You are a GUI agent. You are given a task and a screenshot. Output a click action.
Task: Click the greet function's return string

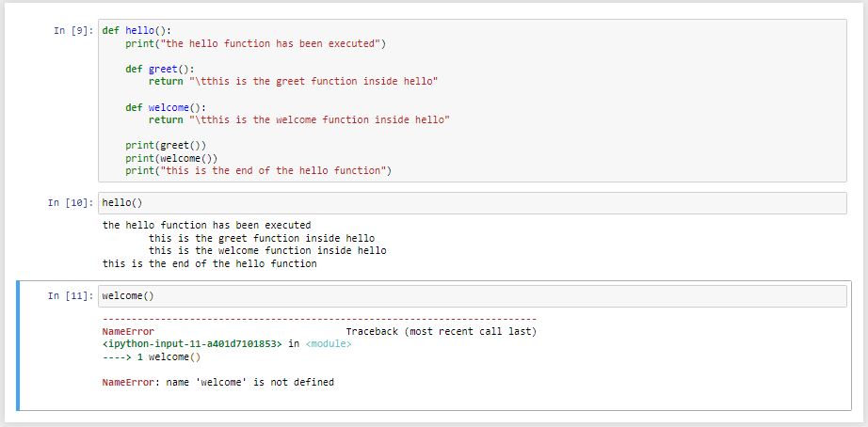pyautogui.click(x=313, y=82)
